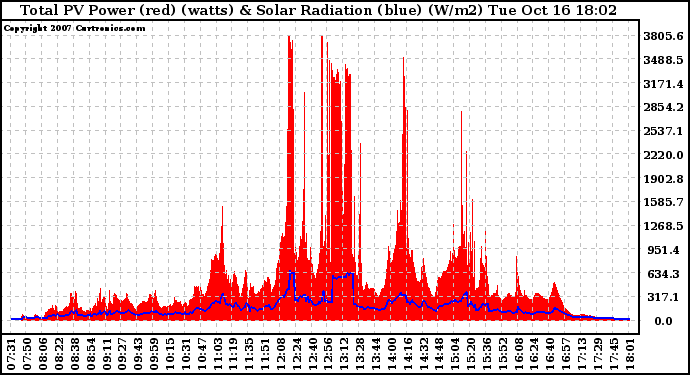The width and height of the screenshot is (690, 375).
Task: Click the 07:50 time label
Action: (x=26, y=354)
